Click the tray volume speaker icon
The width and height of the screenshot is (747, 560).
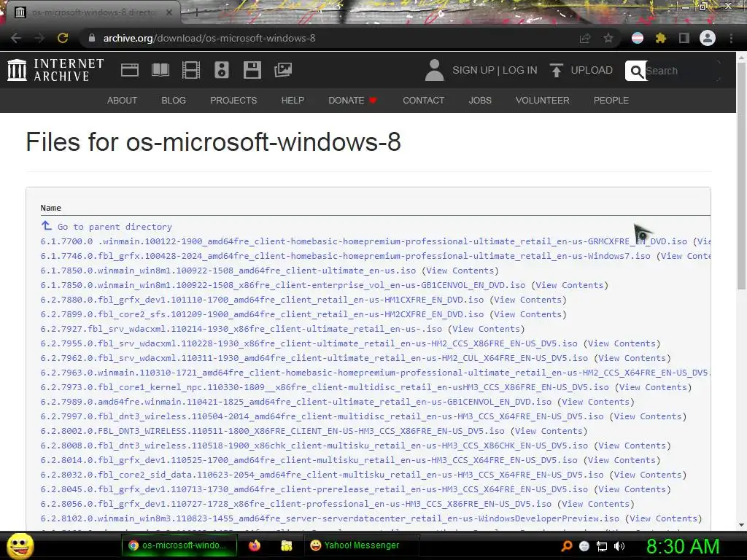click(x=619, y=546)
